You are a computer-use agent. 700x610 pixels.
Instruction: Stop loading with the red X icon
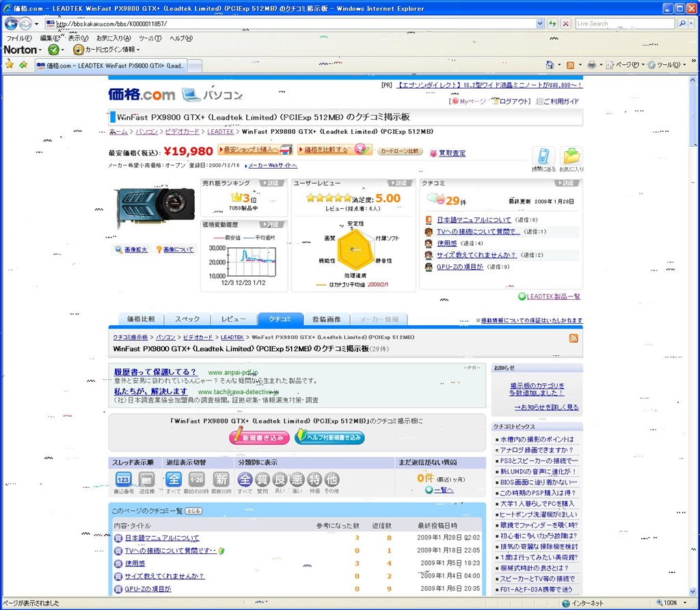565,24
